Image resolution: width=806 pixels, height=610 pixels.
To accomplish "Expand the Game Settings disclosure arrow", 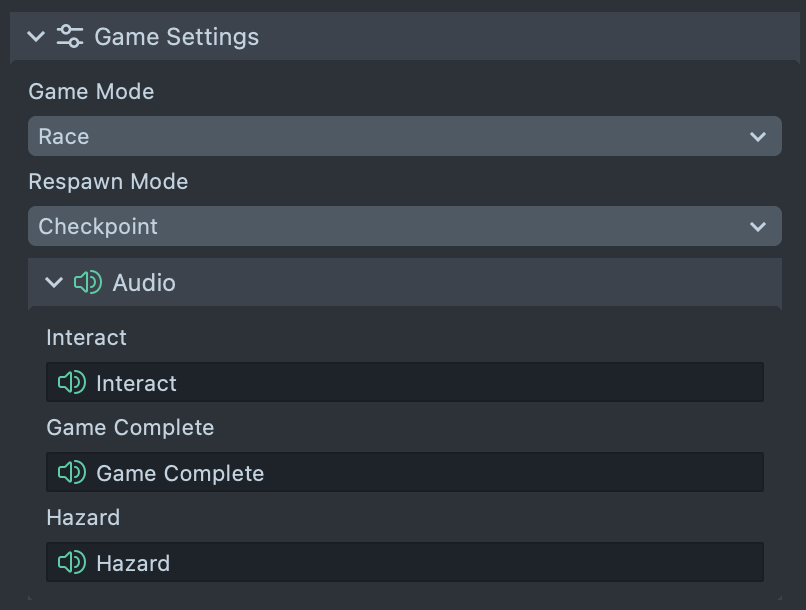I will [x=36, y=36].
